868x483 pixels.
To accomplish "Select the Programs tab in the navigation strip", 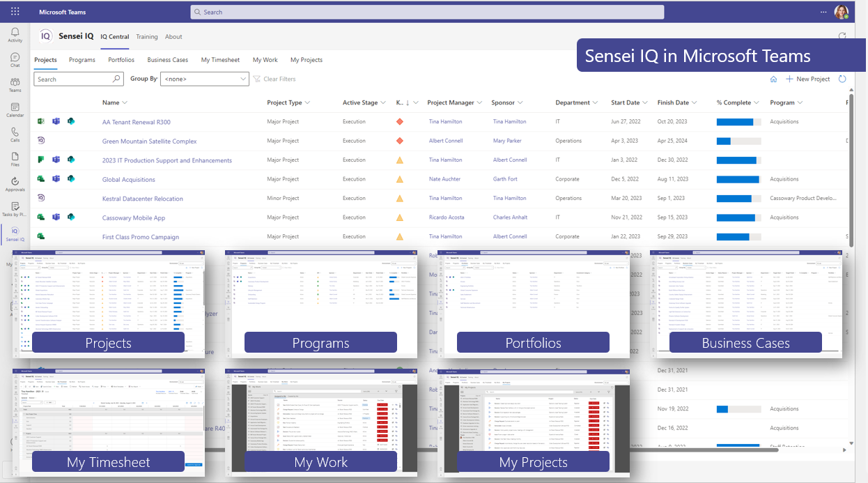I will click(x=82, y=60).
